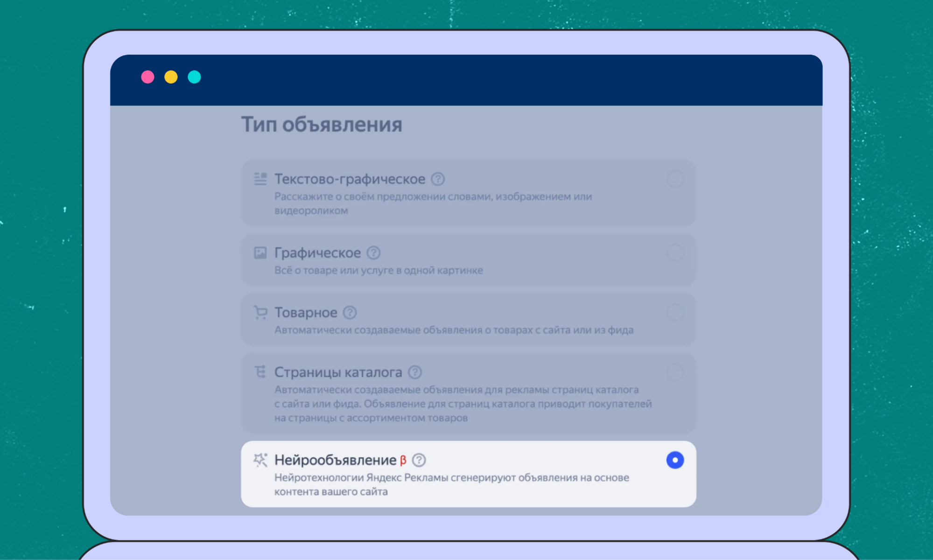Open help tooltip for Товарное
933x560 pixels.
[x=349, y=312]
